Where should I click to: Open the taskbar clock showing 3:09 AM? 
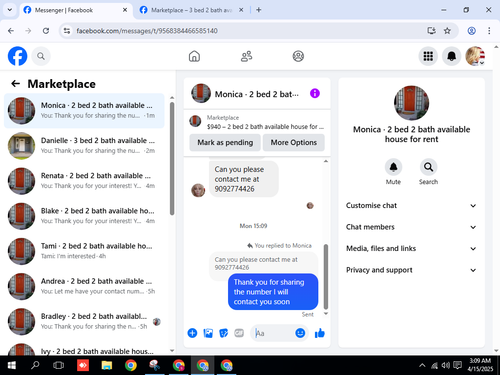click(x=480, y=365)
